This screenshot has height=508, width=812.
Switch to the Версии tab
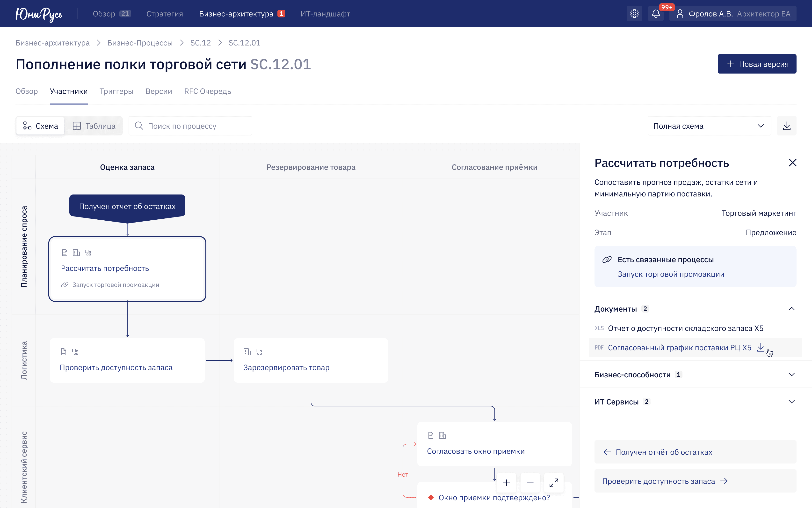pyautogui.click(x=159, y=91)
